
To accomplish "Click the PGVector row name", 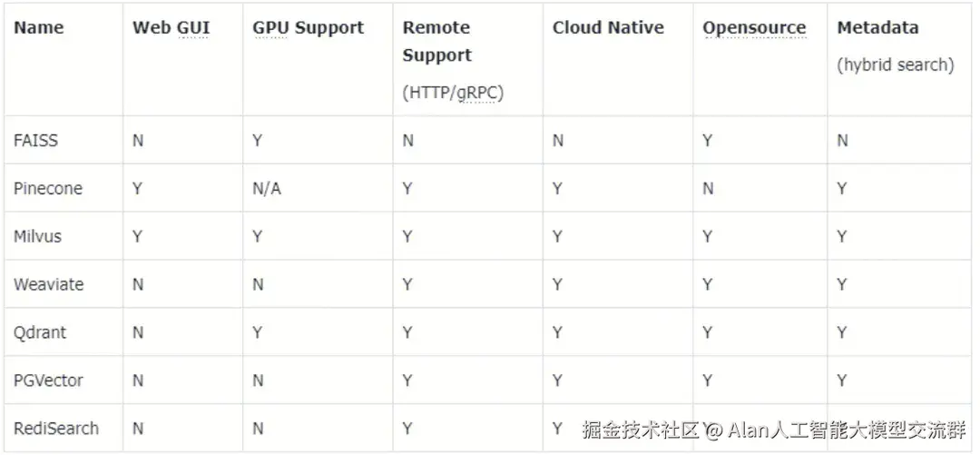I will (48, 381).
